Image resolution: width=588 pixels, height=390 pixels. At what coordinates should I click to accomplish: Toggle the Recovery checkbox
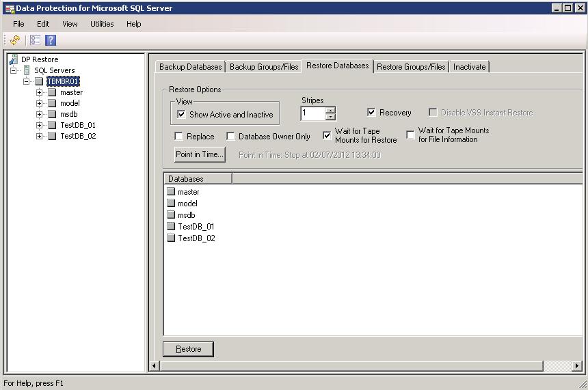click(x=371, y=112)
